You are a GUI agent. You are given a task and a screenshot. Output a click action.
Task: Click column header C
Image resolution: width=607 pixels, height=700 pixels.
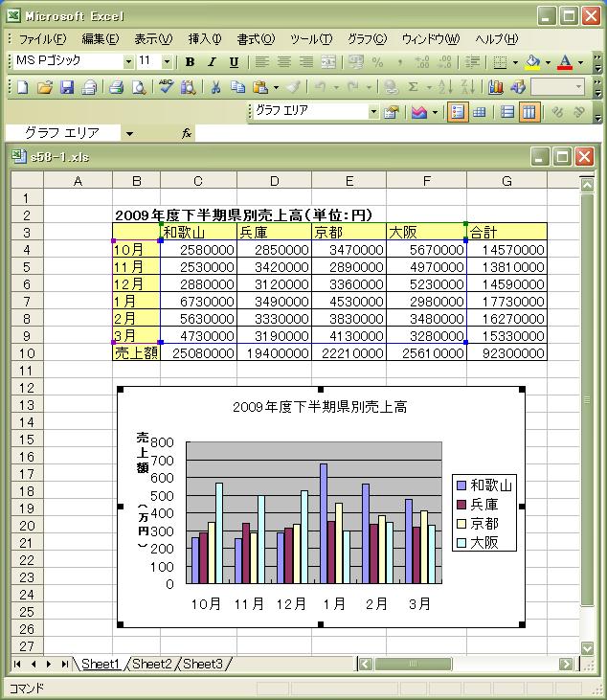(198, 181)
